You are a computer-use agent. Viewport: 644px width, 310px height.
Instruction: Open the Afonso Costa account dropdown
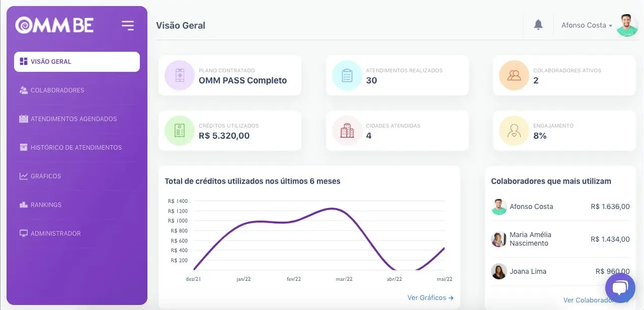point(586,25)
